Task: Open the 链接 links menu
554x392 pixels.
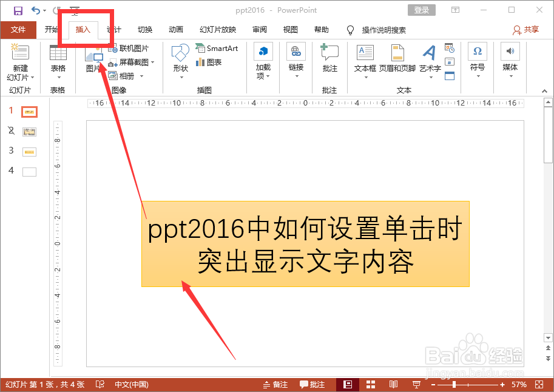Action: [x=296, y=61]
